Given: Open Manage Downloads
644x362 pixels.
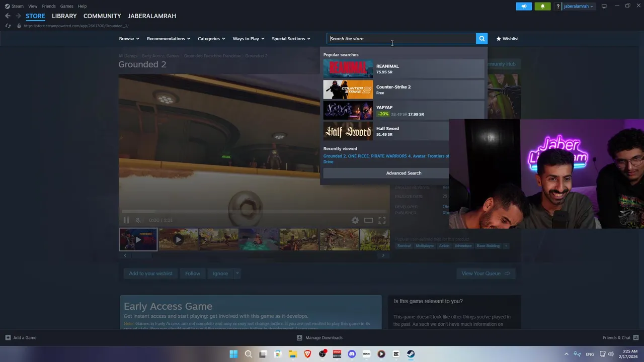Looking at the screenshot, I should [319, 338].
